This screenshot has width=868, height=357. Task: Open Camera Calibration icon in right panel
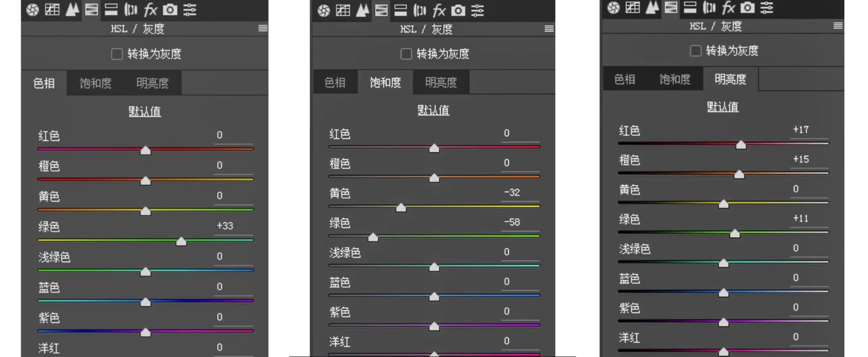pyautogui.click(x=747, y=7)
